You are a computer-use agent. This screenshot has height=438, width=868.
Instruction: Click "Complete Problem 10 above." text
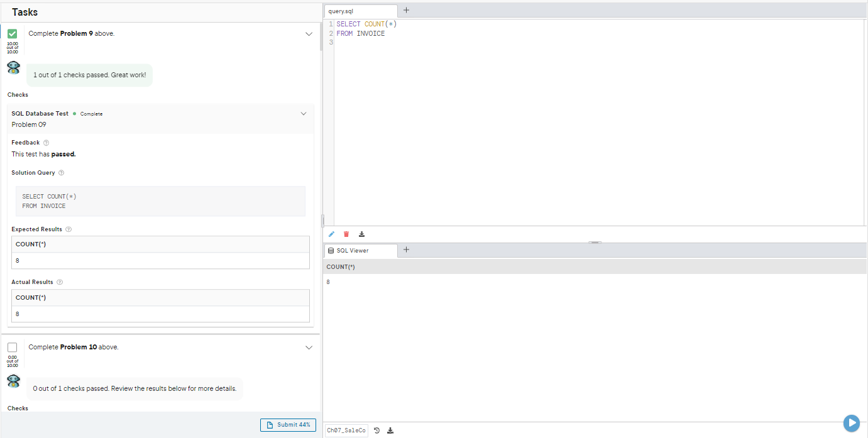[74, 347]
